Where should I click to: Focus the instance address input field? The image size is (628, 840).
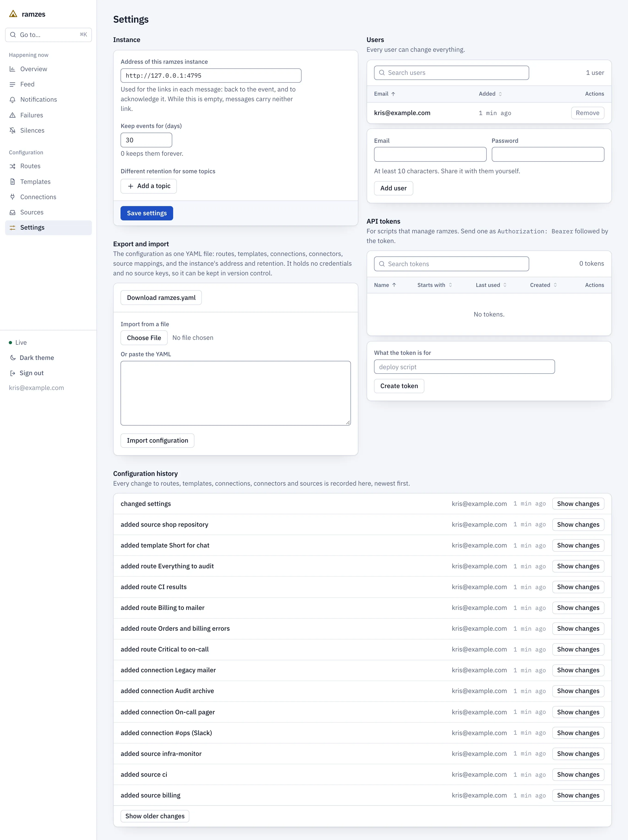[211, 76]
